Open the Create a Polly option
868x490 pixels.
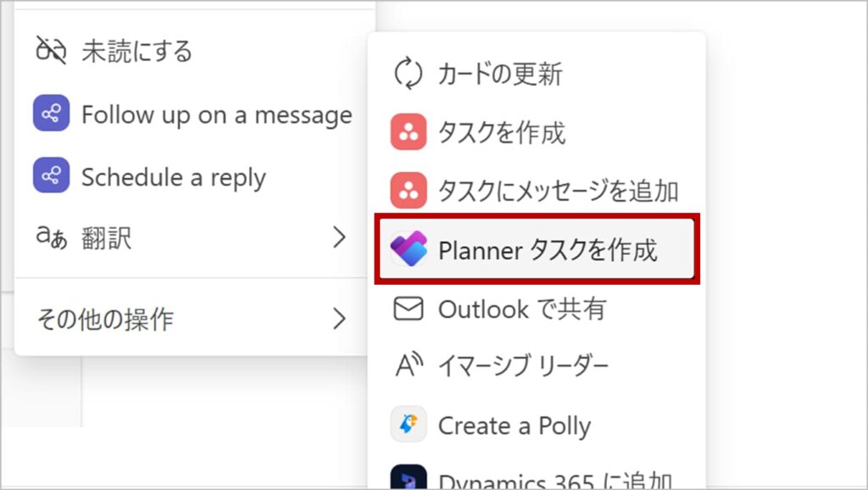pyautogui.click(x=514, y=425)
